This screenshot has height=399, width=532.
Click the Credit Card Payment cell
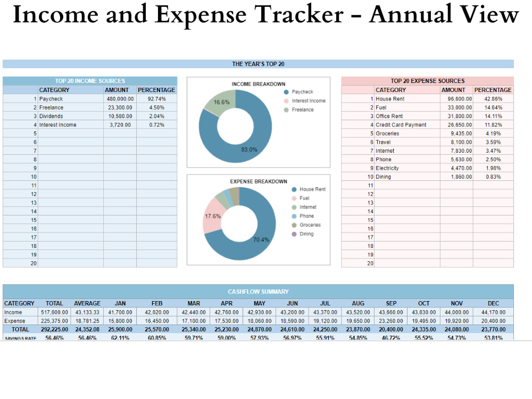pyautogui.click(x=407, y=124)
